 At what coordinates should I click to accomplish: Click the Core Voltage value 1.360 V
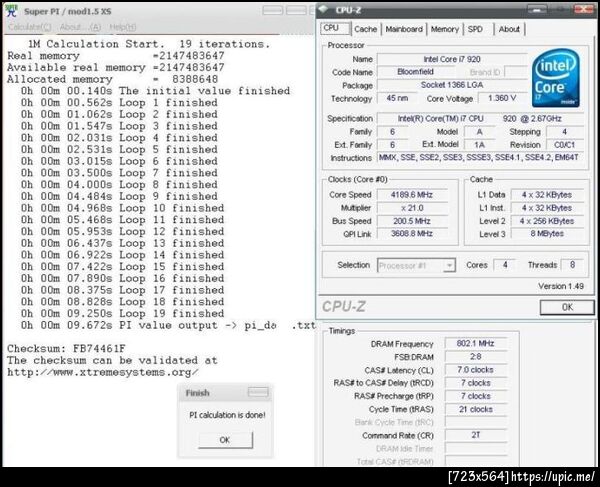[502, 98]
